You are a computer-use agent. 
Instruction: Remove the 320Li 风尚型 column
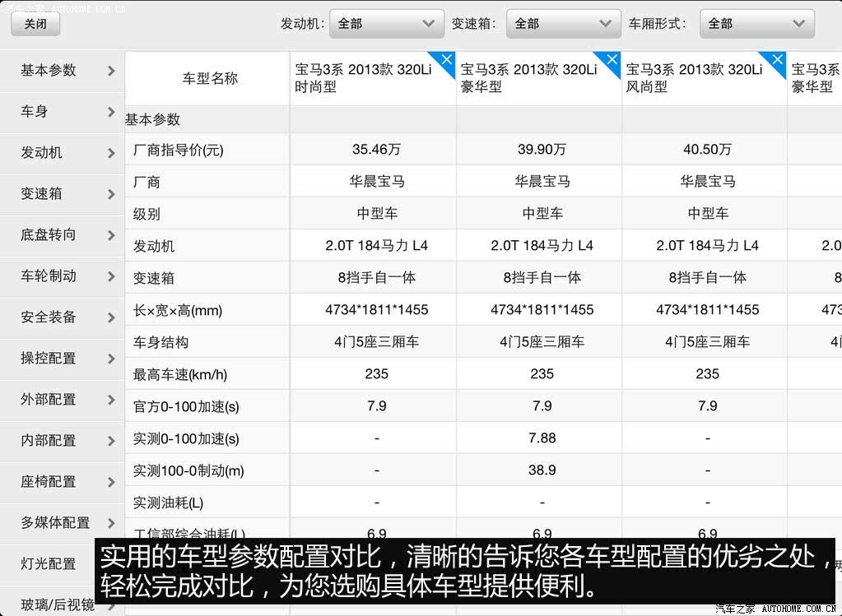click(778, 59)
